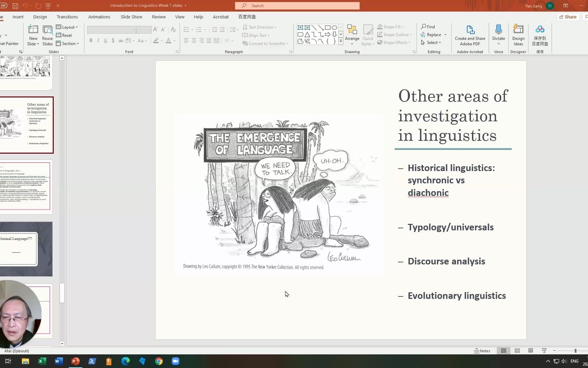
Task: Select the text box shape
Action: [x=300, y=28]
